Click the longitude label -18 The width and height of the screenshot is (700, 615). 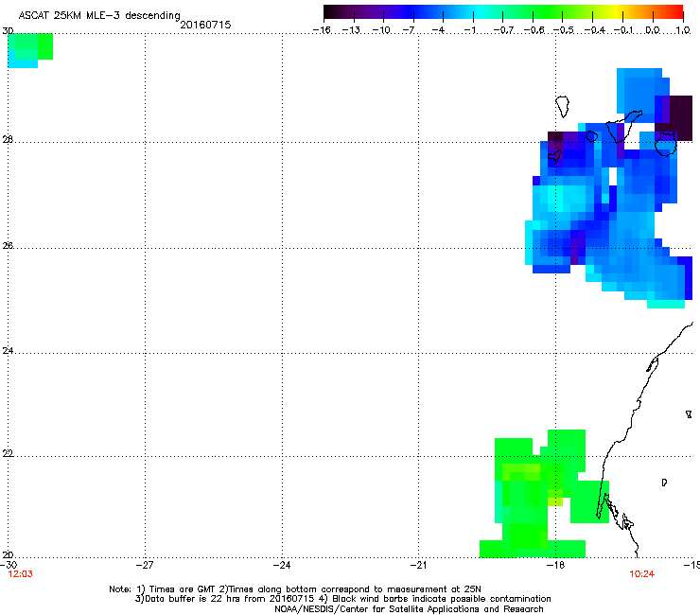(x=555, y=565)
